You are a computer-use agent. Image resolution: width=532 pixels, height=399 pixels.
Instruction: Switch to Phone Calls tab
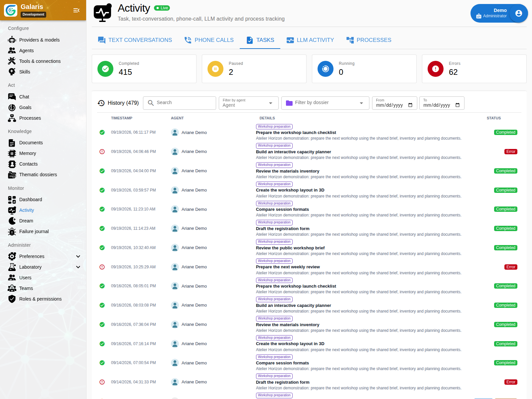tap(209, 40)
